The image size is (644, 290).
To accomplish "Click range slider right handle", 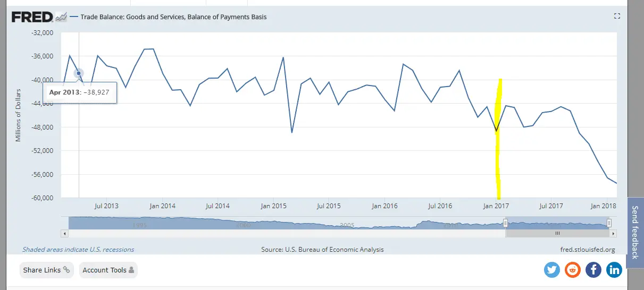I will (609, 223).
